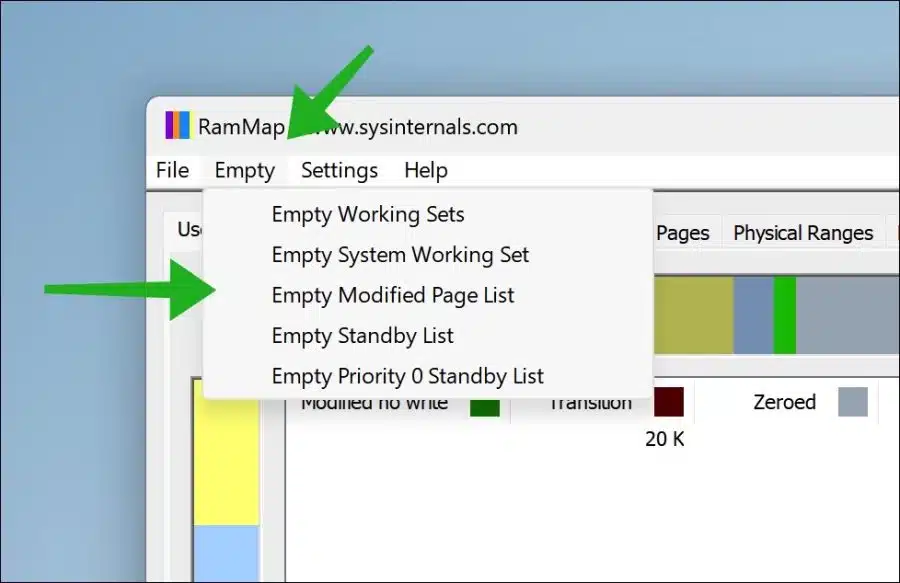The image size is (900, 583).
Task: Open the Settings menu
Action: click(339, 170)
